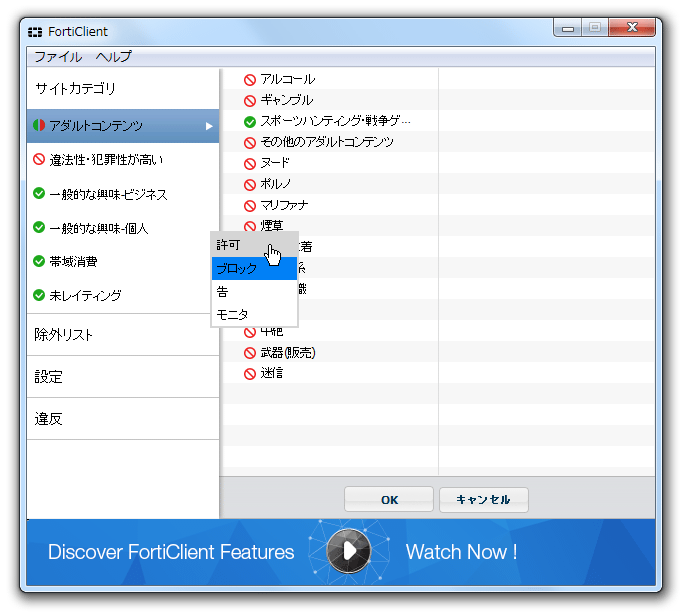Image resolution: width=684 pixels, height=615 pixels.
Task: Select その他のアダルトコンテンツ row text
Action: click(327, 142)
